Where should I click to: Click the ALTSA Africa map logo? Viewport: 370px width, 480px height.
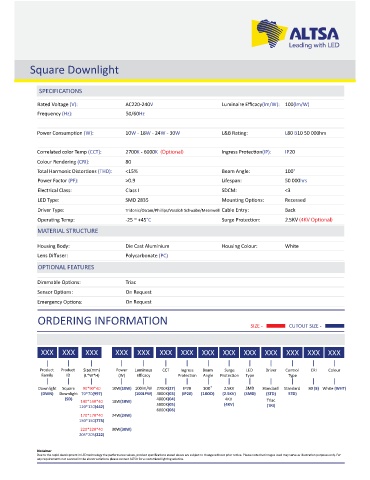[x=269, y=33]
